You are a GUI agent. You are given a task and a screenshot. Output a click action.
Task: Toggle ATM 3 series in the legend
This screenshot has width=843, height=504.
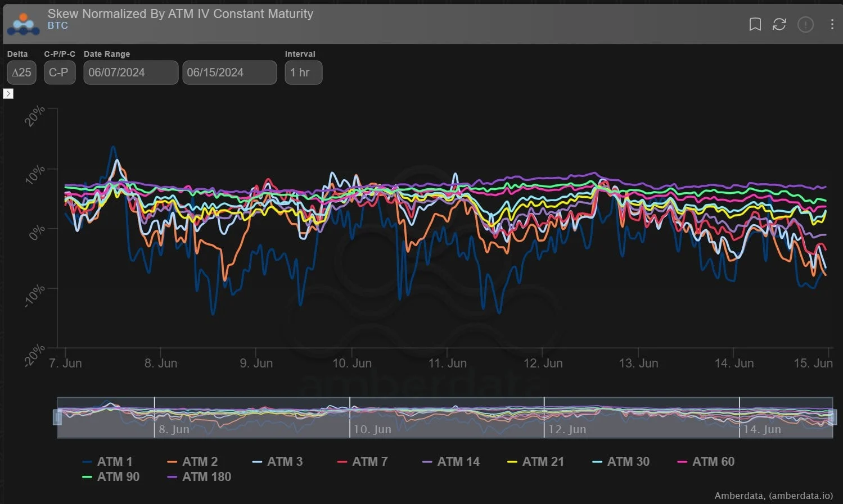277,462
